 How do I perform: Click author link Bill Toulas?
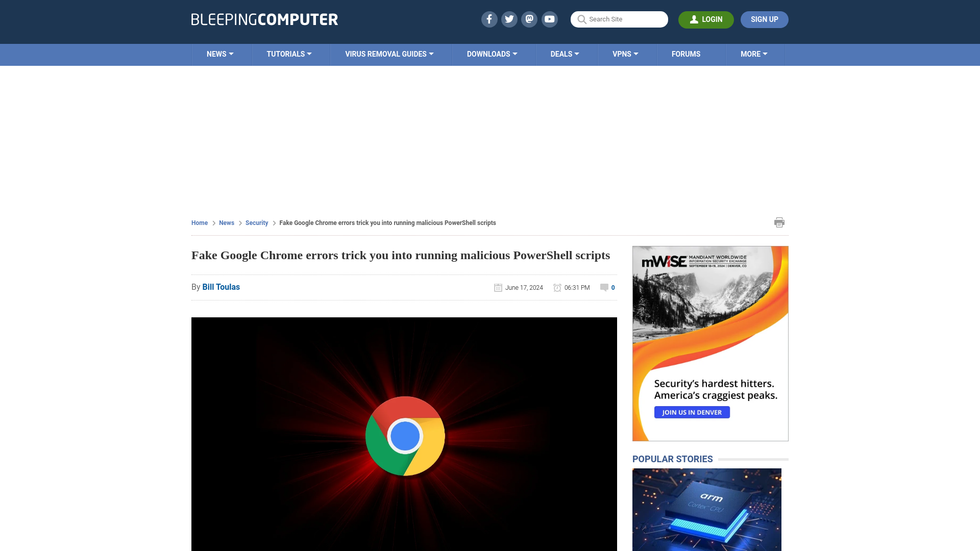[x=221, y=287]
